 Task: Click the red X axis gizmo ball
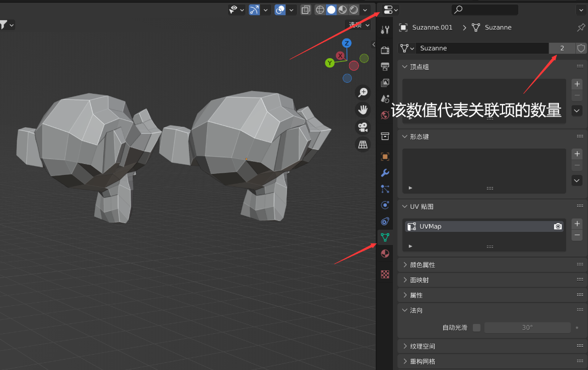tap(340, 55)
